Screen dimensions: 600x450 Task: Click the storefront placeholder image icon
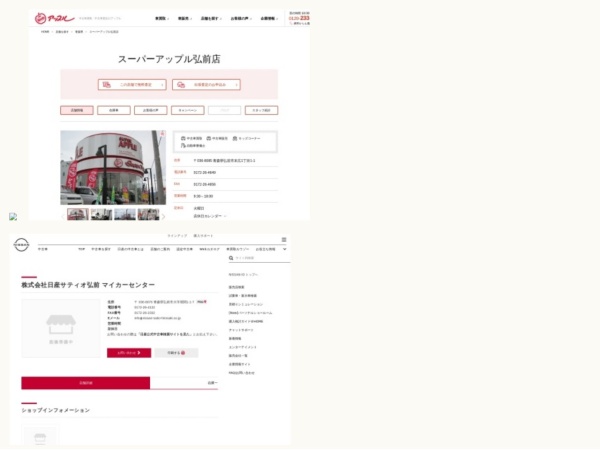click(x=61, y=325)
